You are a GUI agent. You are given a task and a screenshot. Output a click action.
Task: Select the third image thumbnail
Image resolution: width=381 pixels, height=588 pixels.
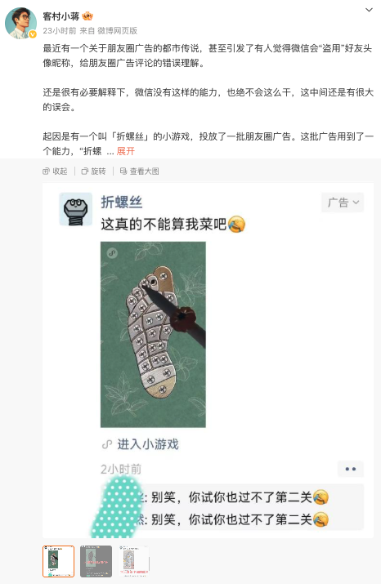[133, 561]
